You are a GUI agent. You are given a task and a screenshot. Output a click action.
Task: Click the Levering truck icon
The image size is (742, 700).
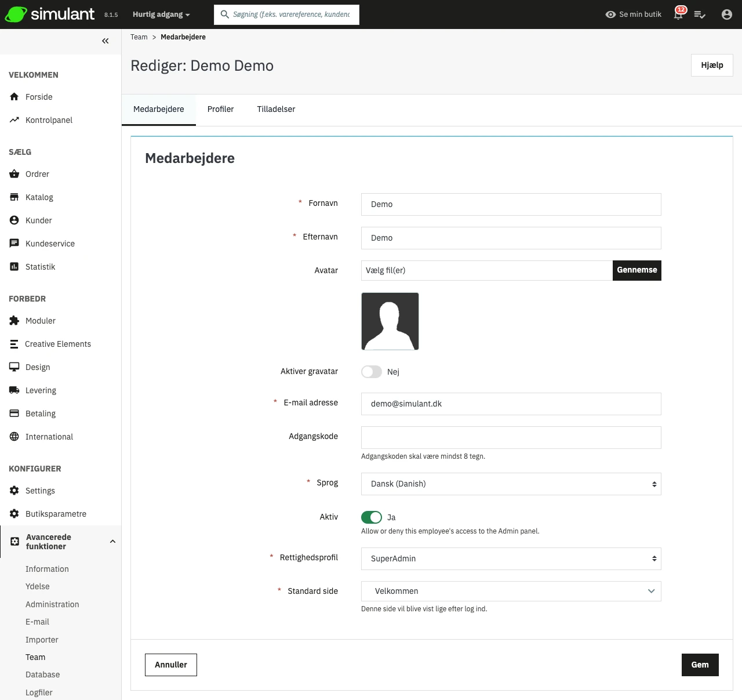click(14, 390)
